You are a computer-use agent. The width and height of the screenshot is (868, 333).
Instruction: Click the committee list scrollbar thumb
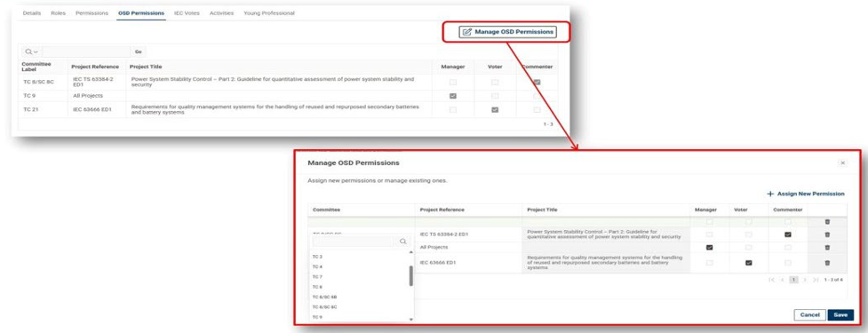[410, 275]
